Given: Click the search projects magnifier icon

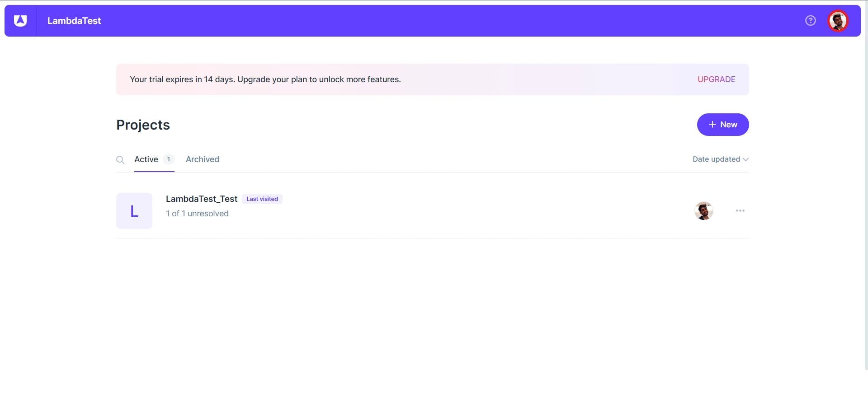Looking at the screenshot, I should click(120, 160).
